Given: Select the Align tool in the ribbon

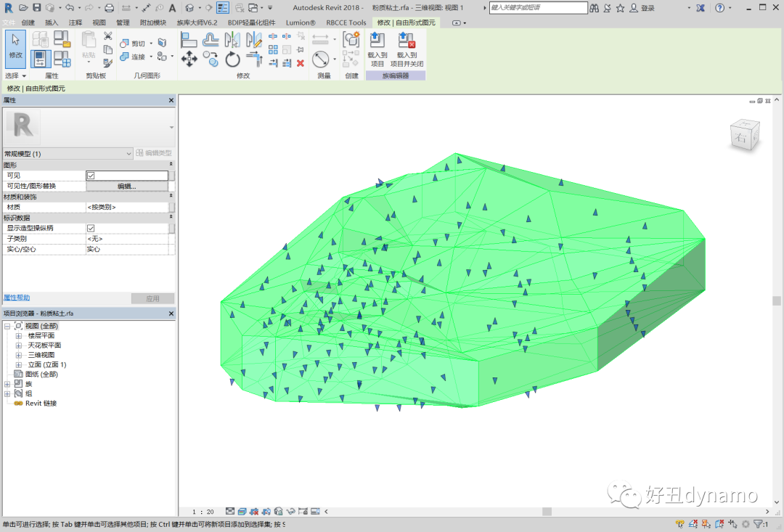Looking at the screenshot, I should pos(189,41).
